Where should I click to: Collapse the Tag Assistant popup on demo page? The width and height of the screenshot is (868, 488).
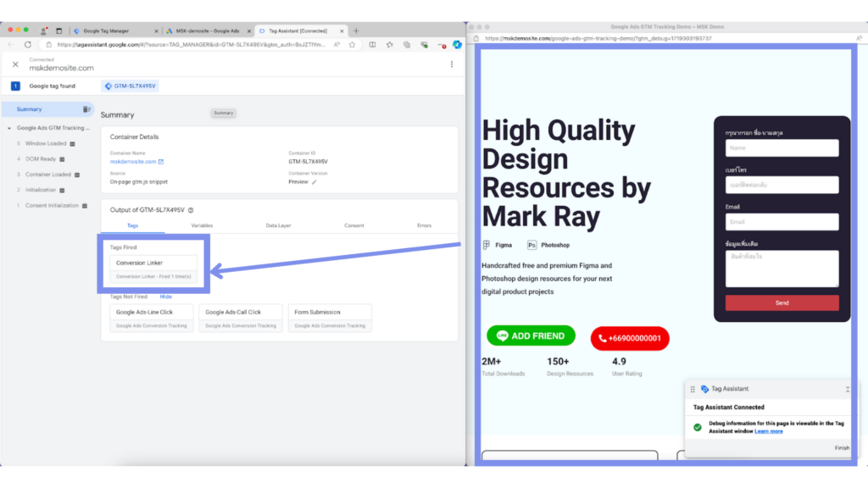pos(848,389)
